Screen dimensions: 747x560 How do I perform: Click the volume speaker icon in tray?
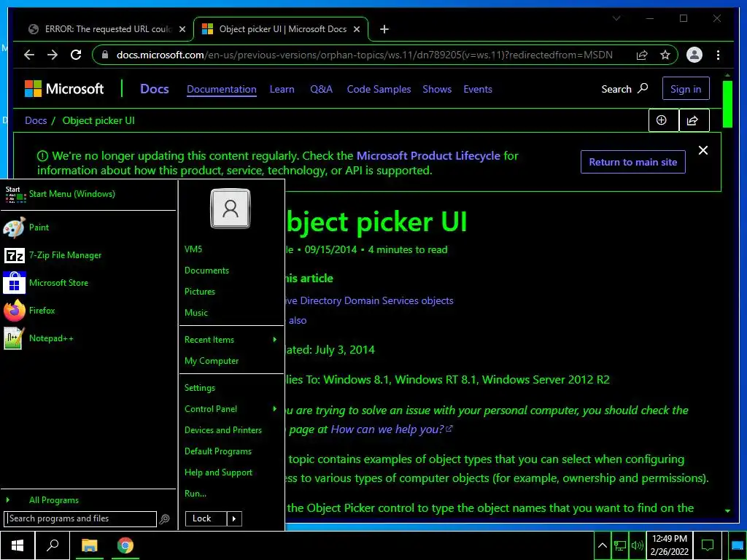pyautogui.click(x=637, y=545)
